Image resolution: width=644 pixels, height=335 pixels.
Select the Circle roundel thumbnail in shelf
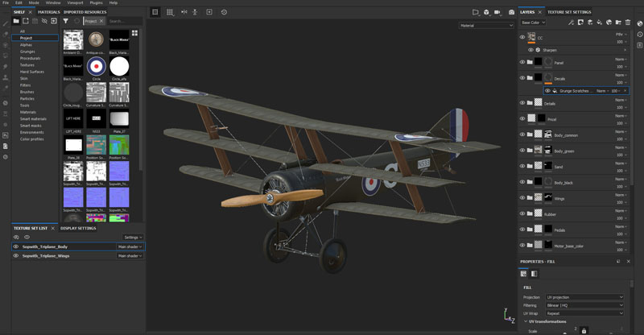point(97,66)
